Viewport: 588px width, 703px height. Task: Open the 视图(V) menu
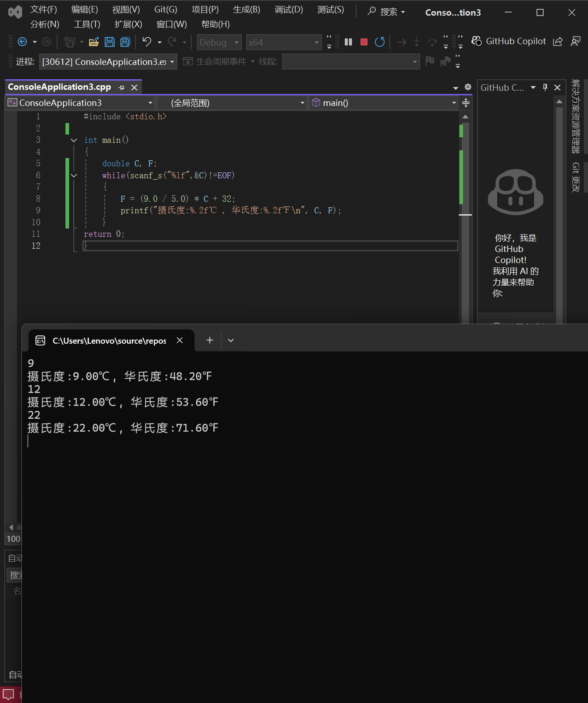click(126, 10)
